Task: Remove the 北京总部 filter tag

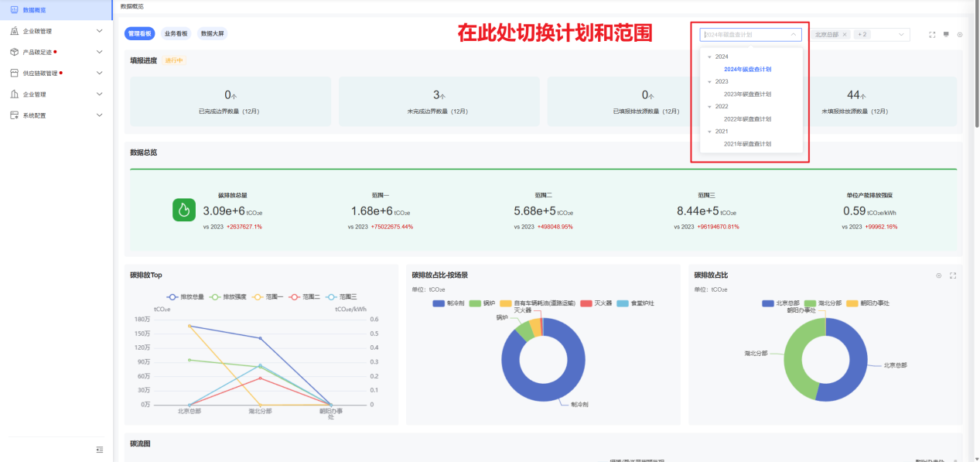Action: 845,34
